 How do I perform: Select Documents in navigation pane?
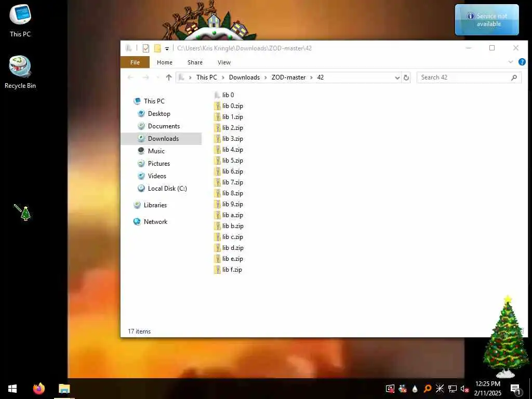[x=164, y=126]
